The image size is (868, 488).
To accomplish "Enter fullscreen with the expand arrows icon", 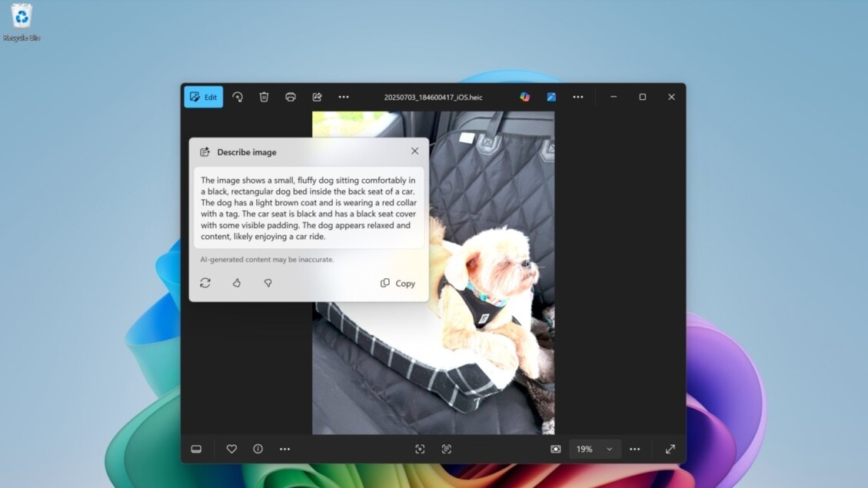I will pos(670,450).
